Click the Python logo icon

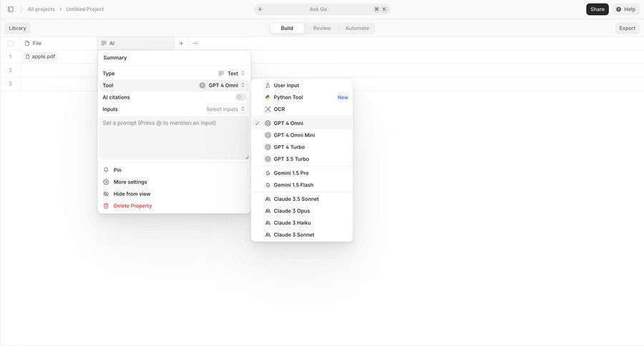(268, 97)
